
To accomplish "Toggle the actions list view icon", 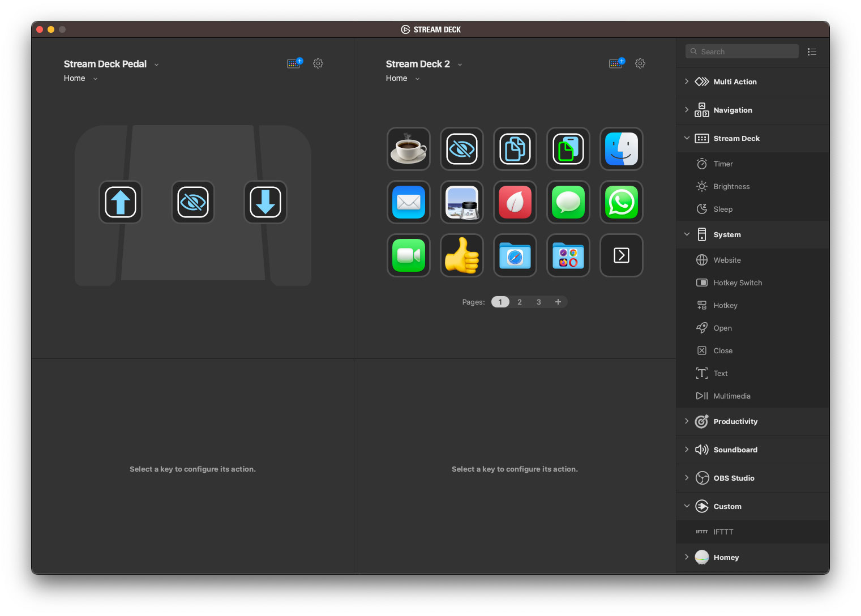I will tap(812, 52).
